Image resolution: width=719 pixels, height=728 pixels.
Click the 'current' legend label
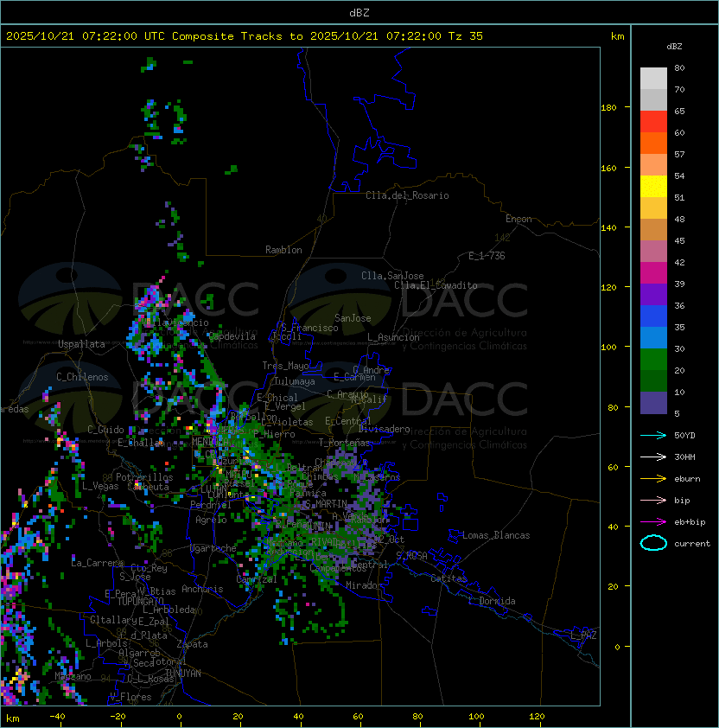click(x=692, y=544)
